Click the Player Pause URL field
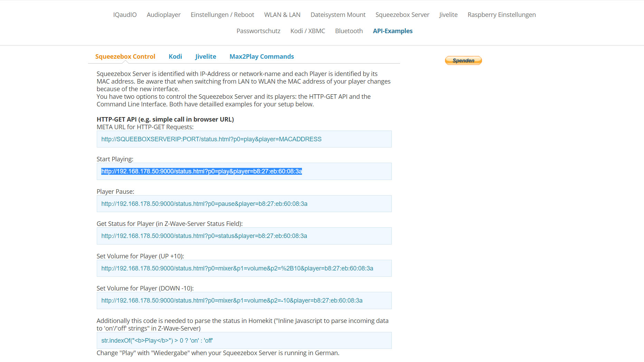644x362 pixels. [x=244, y=204]
